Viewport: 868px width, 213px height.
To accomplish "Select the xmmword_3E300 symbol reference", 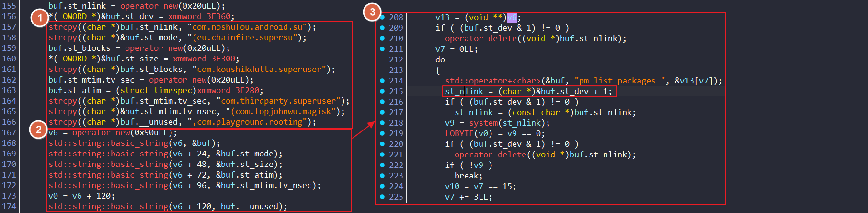I will 204,59.
